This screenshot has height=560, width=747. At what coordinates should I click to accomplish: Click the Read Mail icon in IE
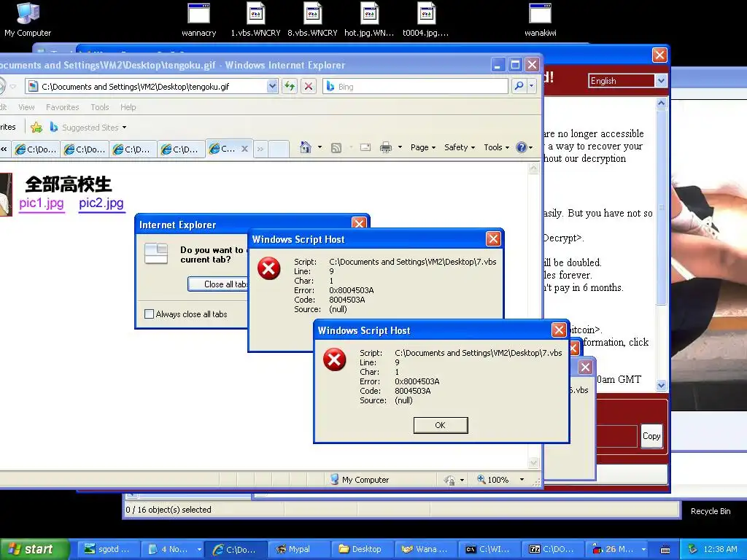[x=365, y=147]
